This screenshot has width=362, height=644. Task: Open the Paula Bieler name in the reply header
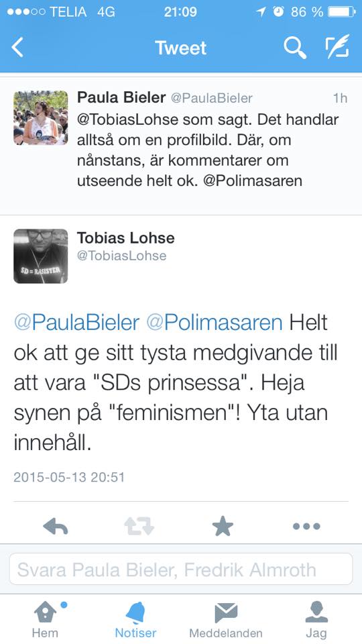click(x=121, y=98)
